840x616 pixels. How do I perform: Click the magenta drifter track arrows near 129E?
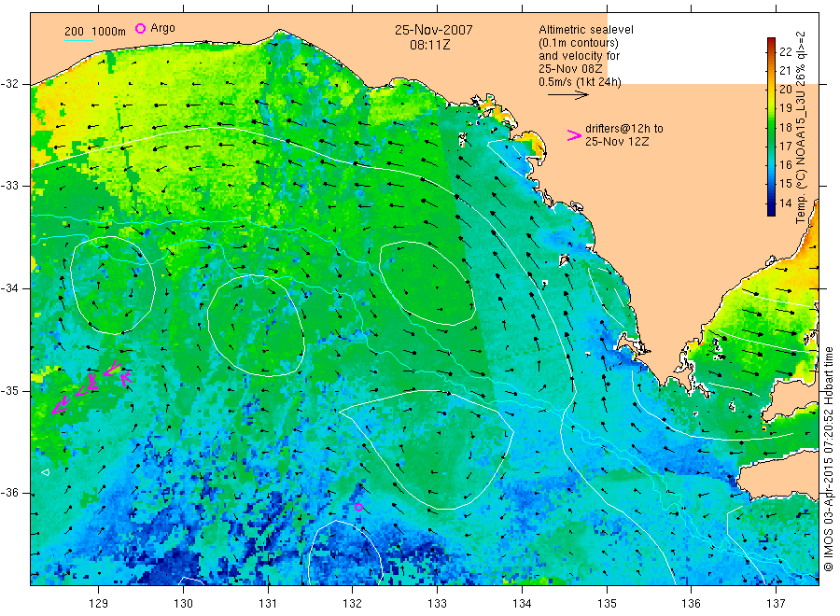point(91,386)
